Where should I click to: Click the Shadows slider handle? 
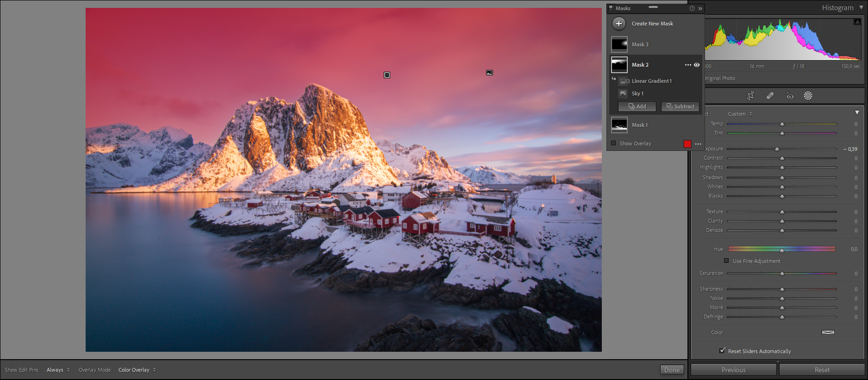click(x=782, y=178)
